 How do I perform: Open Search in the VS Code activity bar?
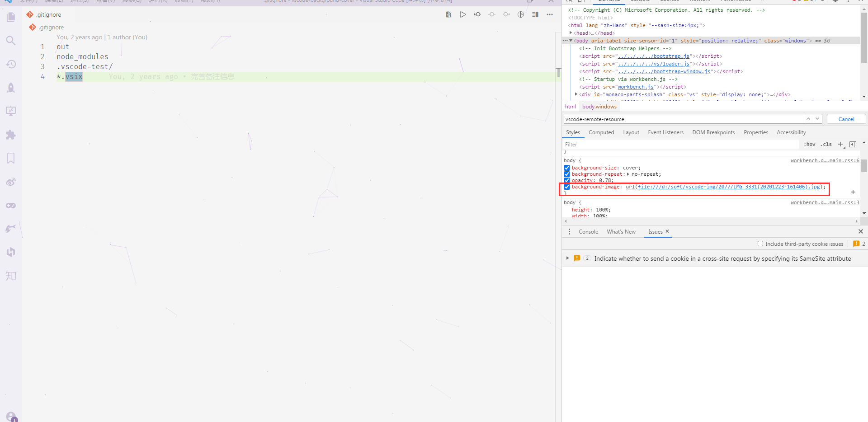tap(11, 40)
